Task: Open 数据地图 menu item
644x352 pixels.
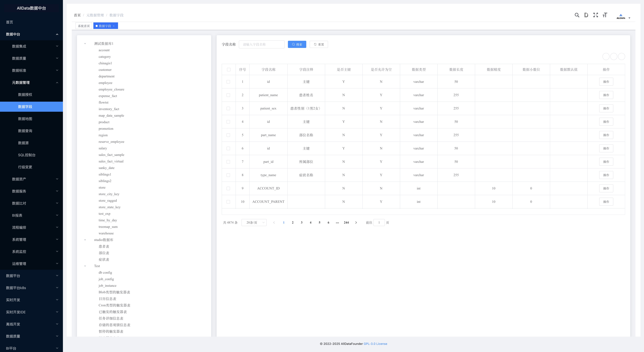Action: coord(31,119)
